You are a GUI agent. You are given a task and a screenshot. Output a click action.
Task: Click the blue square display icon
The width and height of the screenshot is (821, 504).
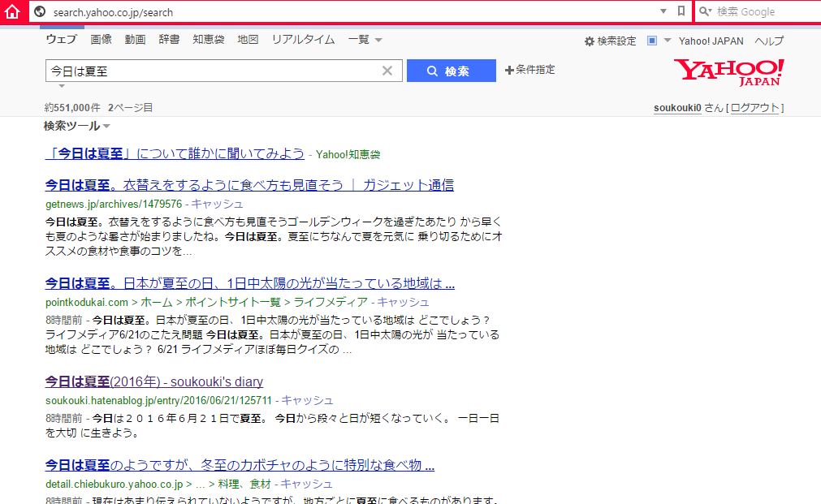click(652, 41)
